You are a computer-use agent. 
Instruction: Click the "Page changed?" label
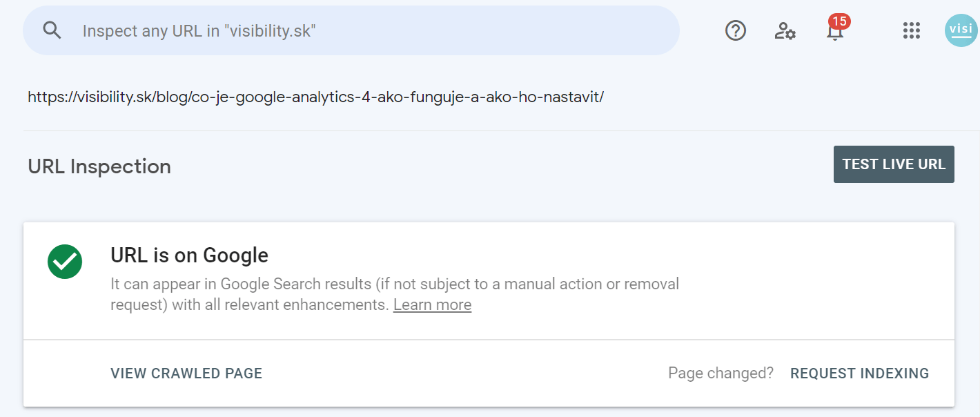coord(721,374)
